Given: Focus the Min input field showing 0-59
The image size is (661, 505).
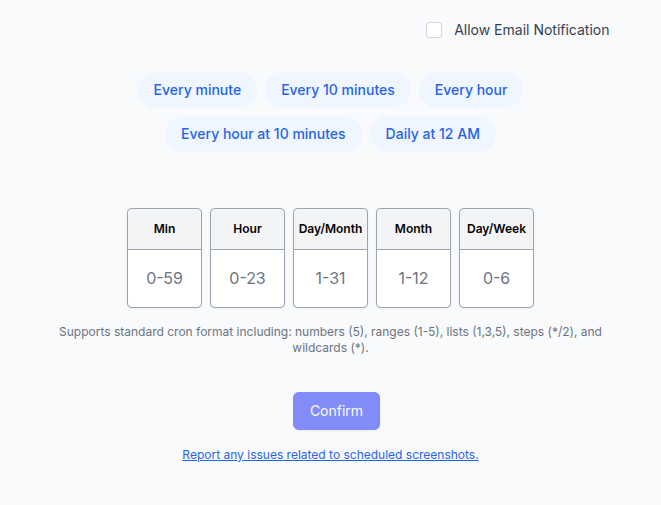Looking at the screenshot, I should point(165,278).
